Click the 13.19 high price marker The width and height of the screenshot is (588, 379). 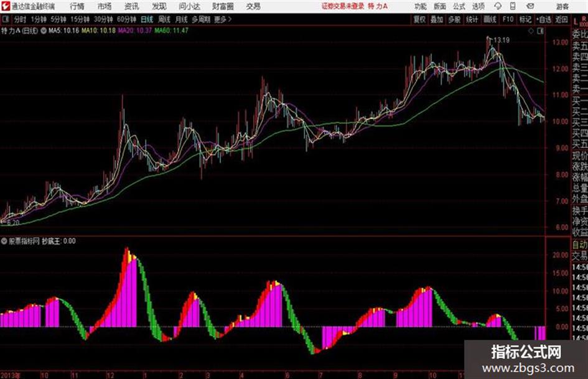click(x=502, y=40)
